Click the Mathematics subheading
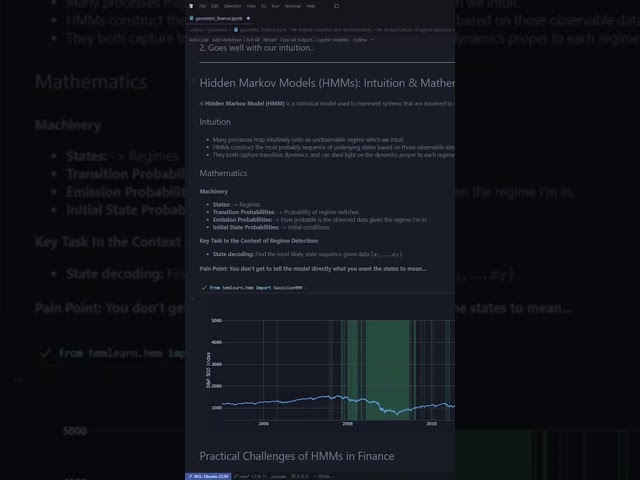The height and width of the screenshot is (480, 640). point(223,173)
